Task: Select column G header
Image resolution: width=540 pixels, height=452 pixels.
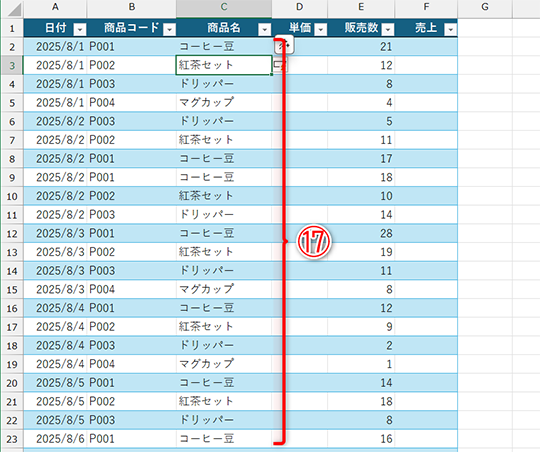Action: point(485,7)
